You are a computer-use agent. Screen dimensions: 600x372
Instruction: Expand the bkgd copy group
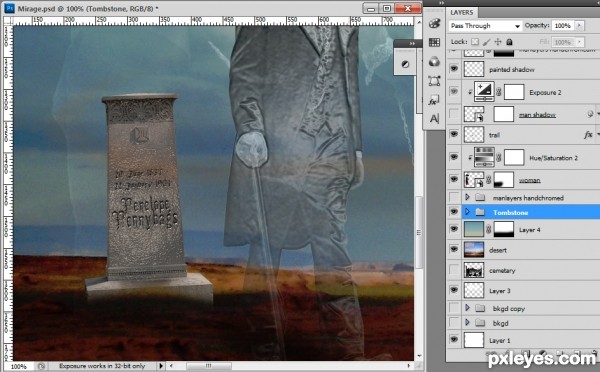pos(467,308)
